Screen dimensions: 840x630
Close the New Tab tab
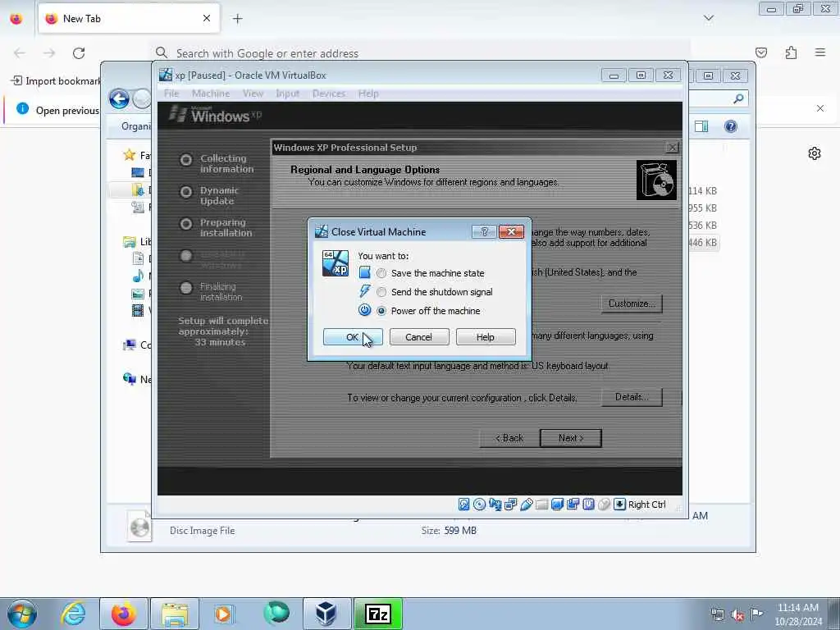coord(207,18)
